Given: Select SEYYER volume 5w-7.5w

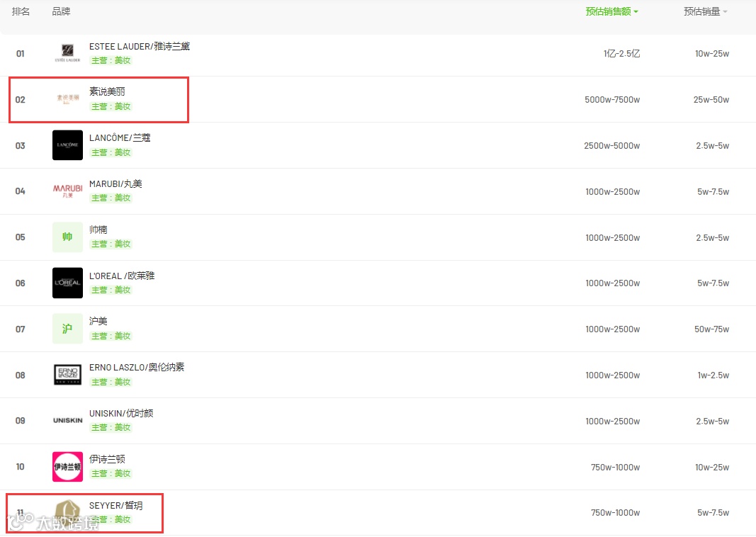Looking at the screenshot, I should [713, 513].
